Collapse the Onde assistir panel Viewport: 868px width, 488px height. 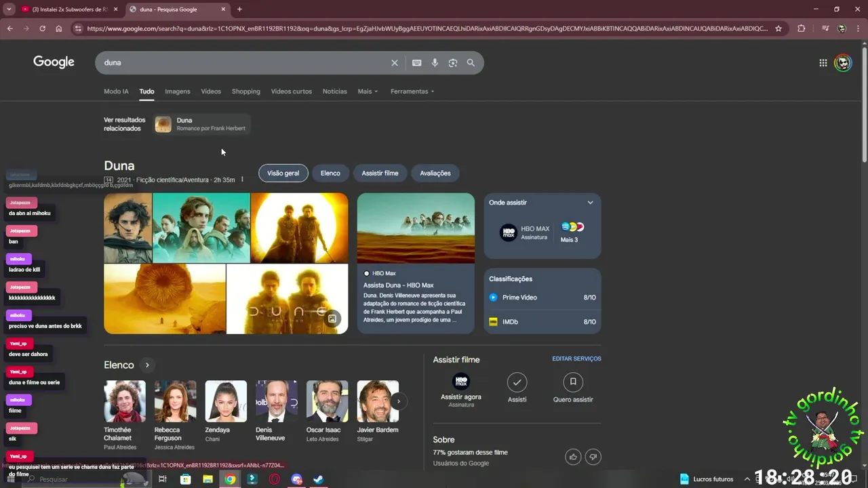(x=590, y=203)
